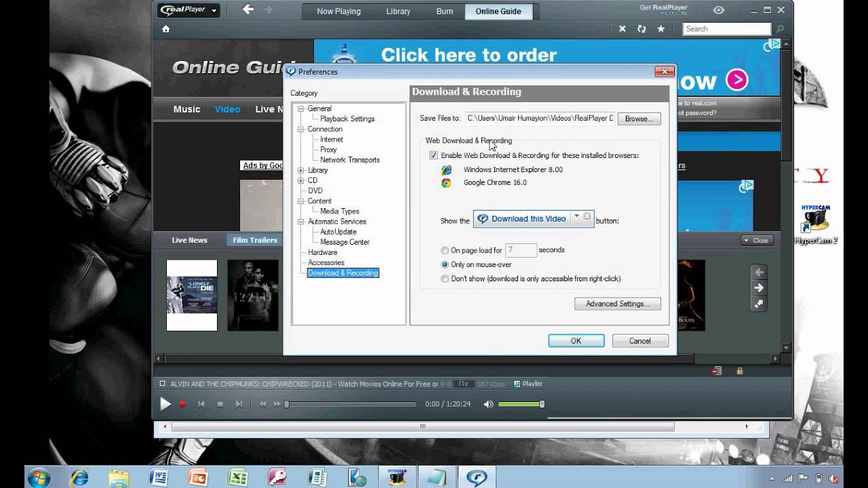
Task: Select the Don't show radio option
Action: point(445,279)
